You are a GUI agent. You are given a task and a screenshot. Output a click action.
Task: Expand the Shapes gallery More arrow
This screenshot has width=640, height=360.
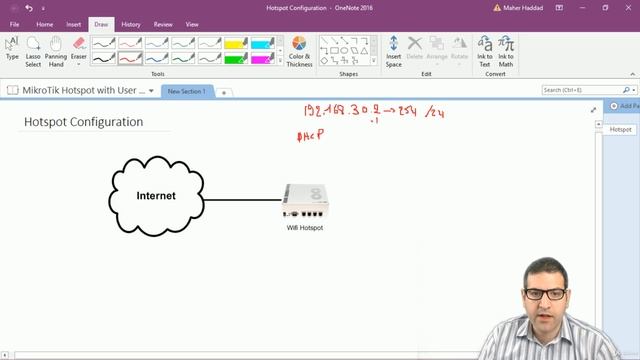click(373, 61)
